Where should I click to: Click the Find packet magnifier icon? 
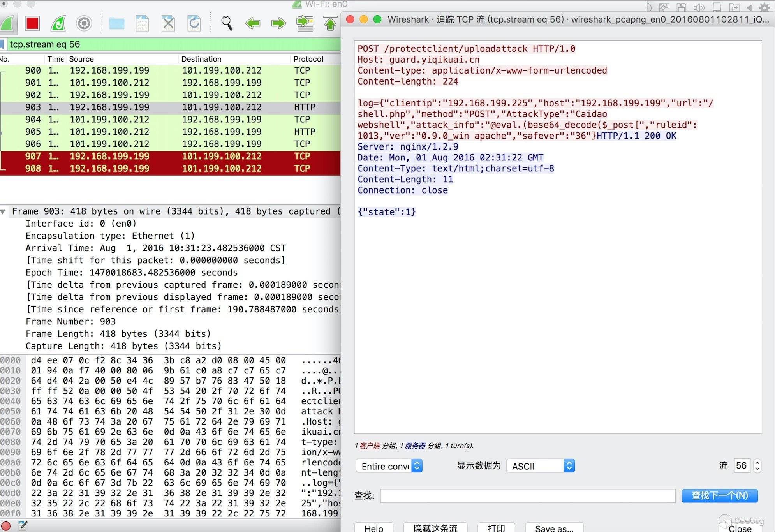227,23
